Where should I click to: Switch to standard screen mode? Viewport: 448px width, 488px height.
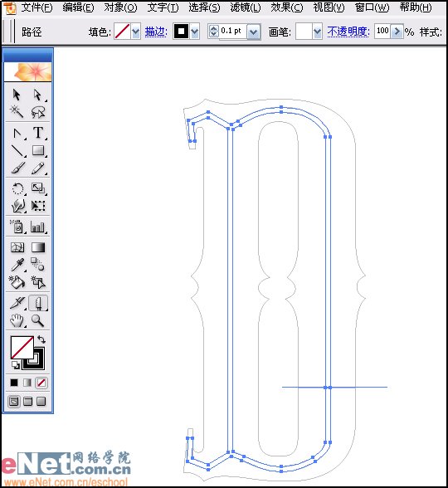pyautogui.click(x=13, y=402)
